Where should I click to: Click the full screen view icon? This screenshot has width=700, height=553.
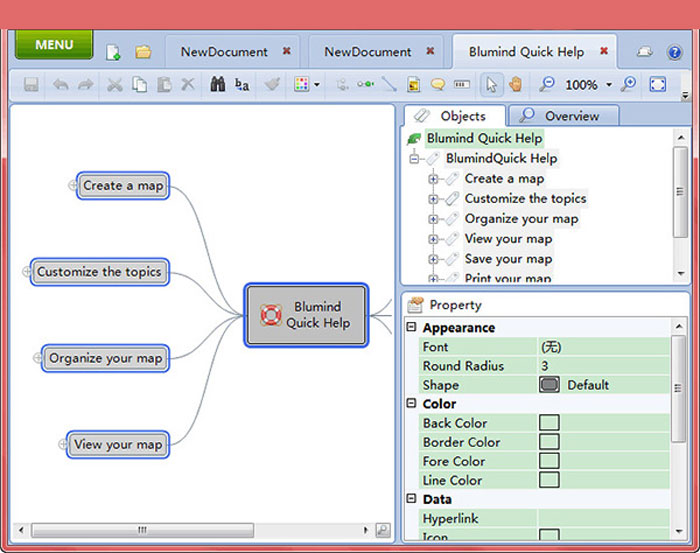658,84
